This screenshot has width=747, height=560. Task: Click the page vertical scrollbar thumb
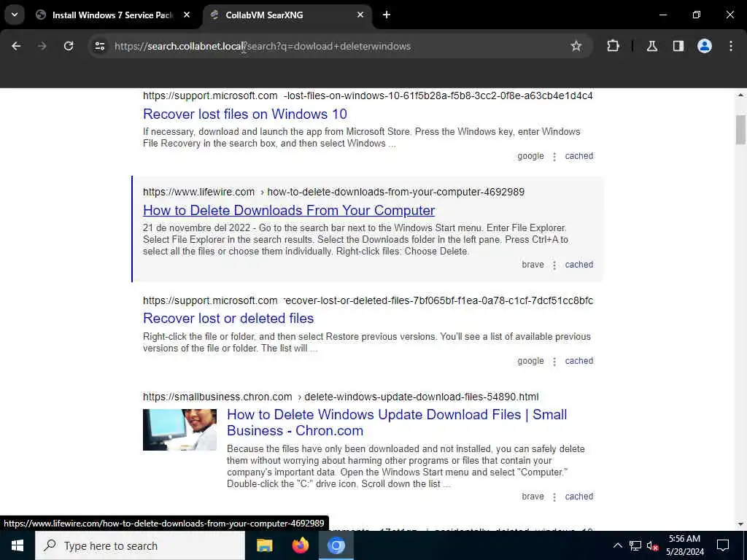(x=740, y=130)
